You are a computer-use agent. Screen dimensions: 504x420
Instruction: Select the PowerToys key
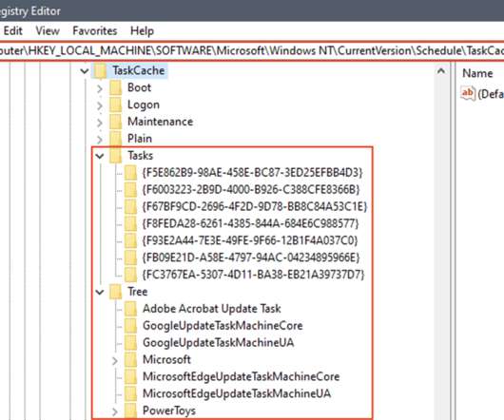point(169,411)
